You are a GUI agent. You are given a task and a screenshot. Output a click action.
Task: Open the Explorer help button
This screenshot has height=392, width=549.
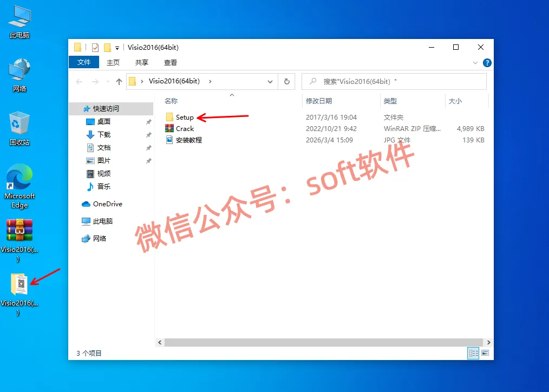487,63
